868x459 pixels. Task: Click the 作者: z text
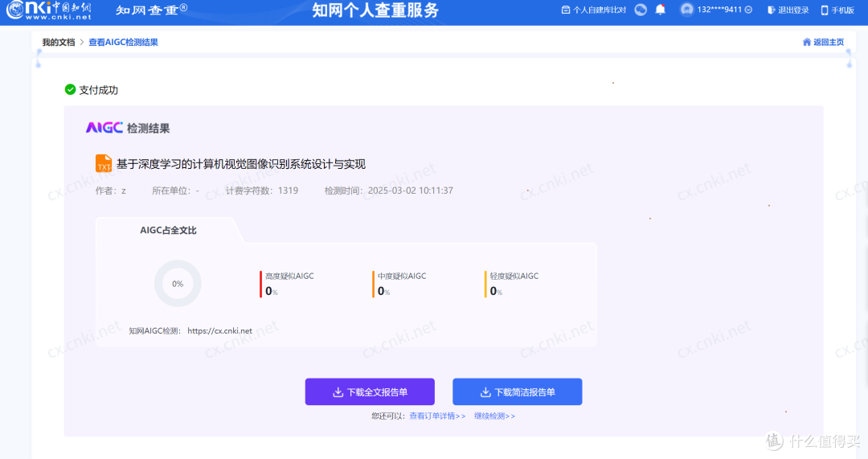point(111,191)
